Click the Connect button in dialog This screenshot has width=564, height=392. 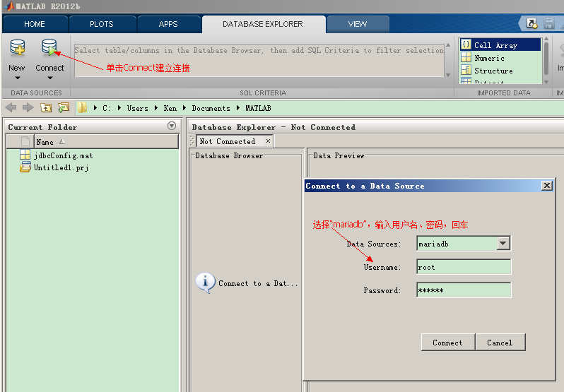coord(448,342)
